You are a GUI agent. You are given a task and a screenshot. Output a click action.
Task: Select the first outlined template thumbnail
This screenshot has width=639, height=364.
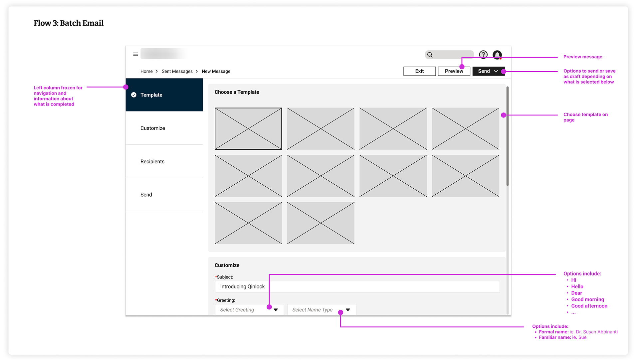tap(248, 128)
